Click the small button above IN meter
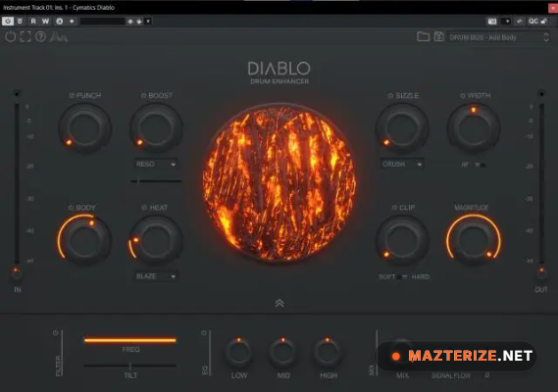Screen dimensions: 558x392 click(x=17, y=93)
